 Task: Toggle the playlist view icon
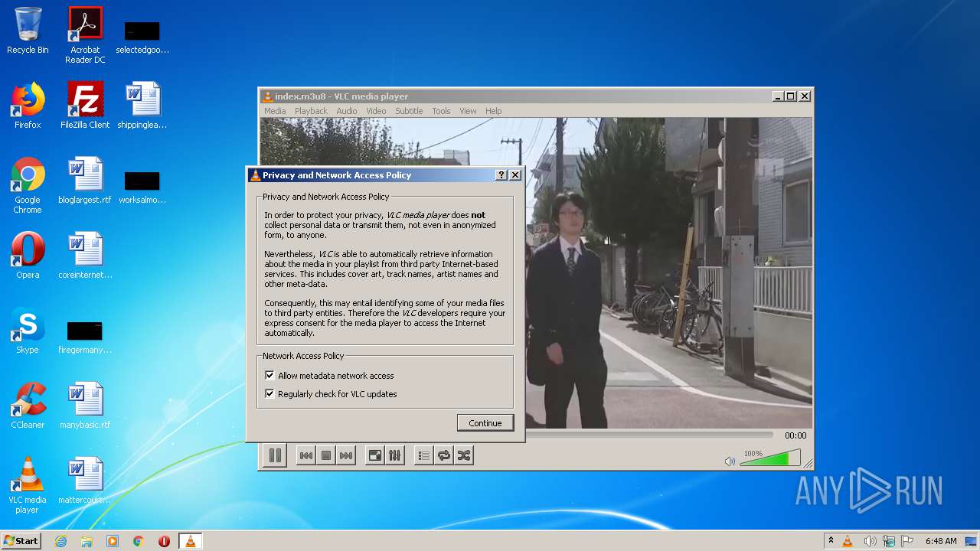click(x=424, y=455)
